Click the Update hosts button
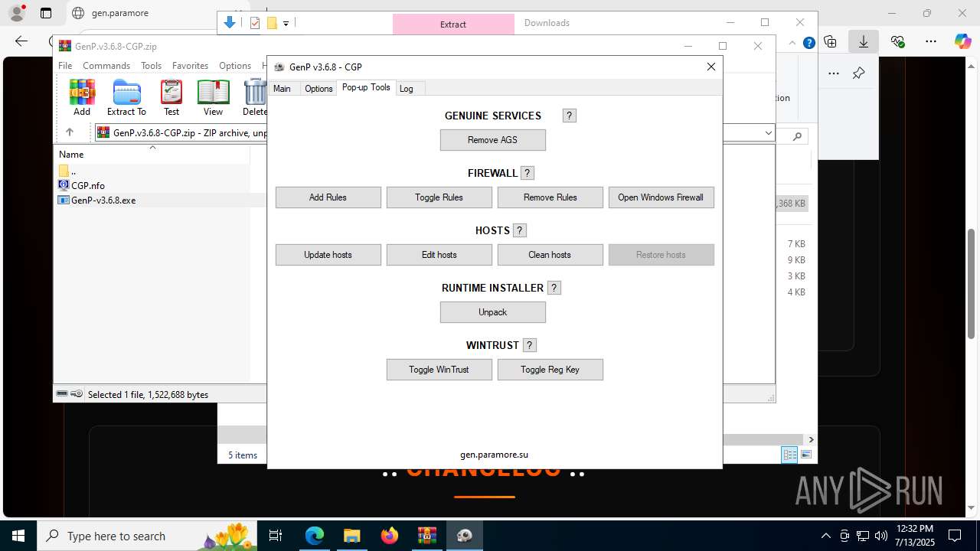The width and height of the screenshot is (980, 551). (328, 255)
